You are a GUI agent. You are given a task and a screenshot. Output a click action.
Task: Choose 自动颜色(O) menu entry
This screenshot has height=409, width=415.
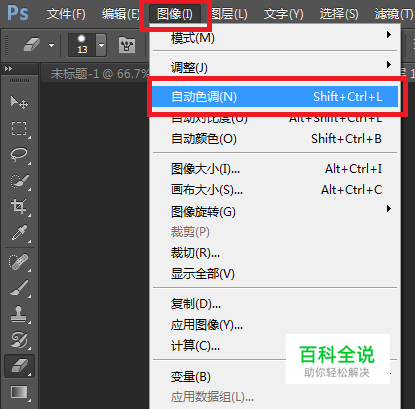(x=275, y=139)
